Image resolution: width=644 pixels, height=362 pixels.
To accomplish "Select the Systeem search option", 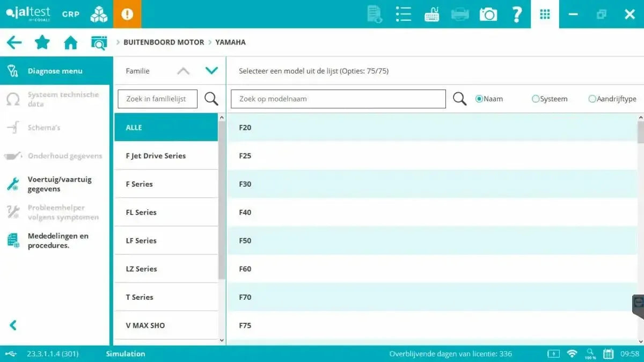I will [x=536, y=99].
